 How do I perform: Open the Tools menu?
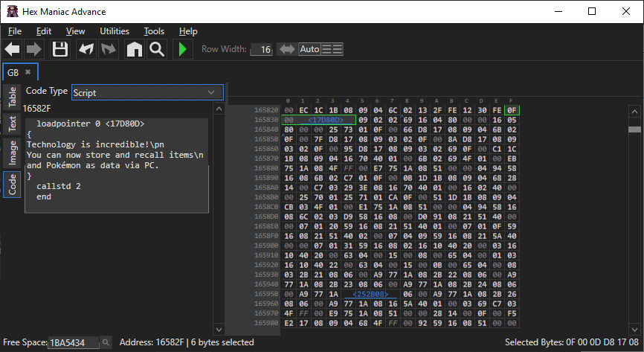(154, 31)
